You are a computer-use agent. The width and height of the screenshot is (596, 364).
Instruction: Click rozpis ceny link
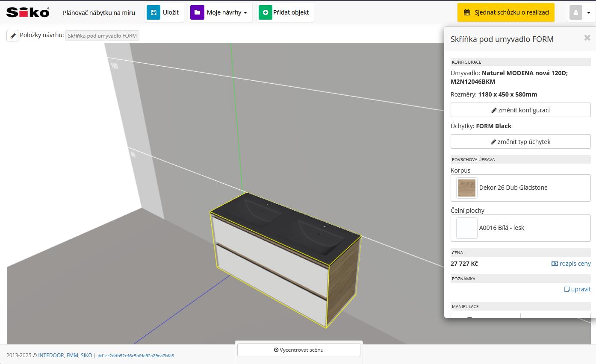coord(575,264)
